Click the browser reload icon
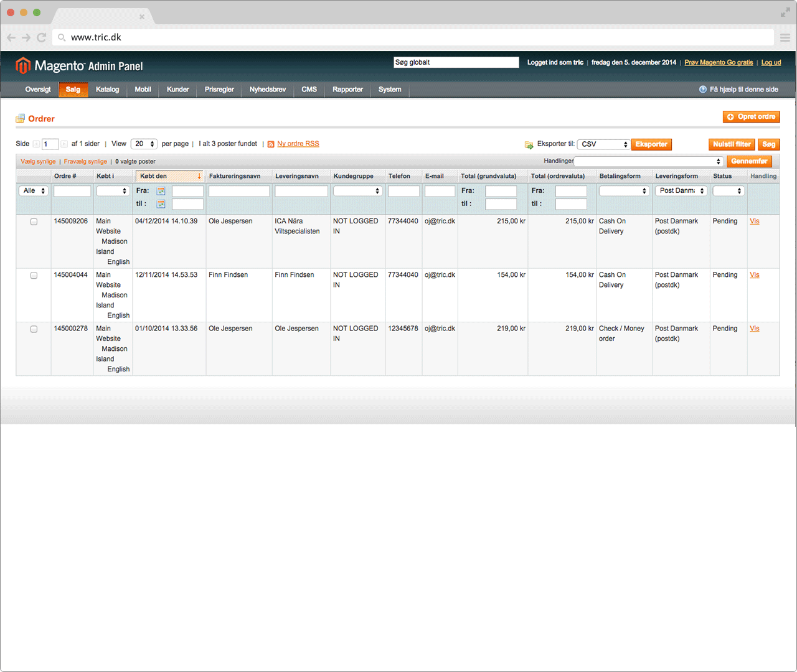This screenshot has width=797, height=672. pos(42,37)
